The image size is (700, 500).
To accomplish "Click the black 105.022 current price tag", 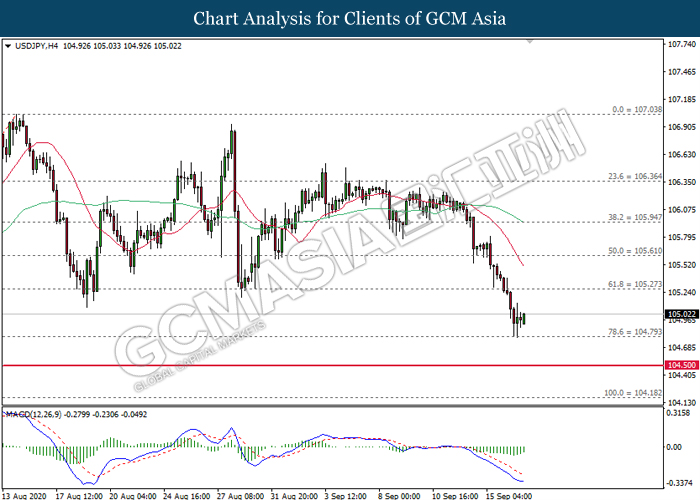I will (682, 314).
